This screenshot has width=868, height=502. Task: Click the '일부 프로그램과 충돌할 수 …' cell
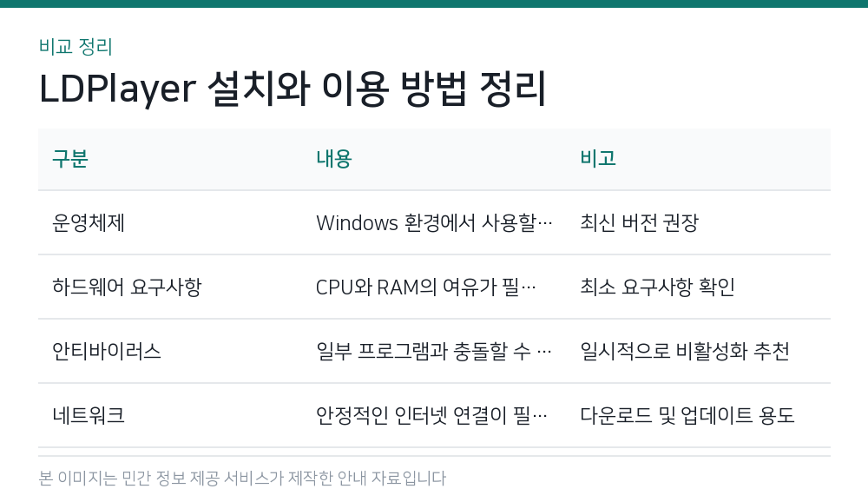[433, 351]
